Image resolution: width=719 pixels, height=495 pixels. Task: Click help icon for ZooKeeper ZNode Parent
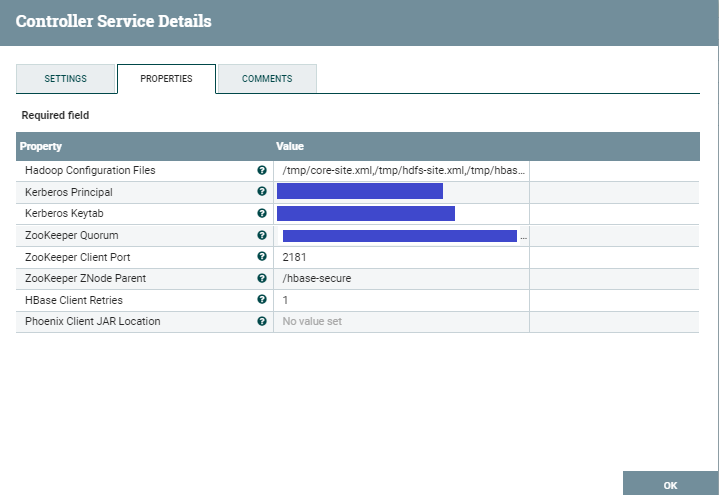[x=262, y=279]
